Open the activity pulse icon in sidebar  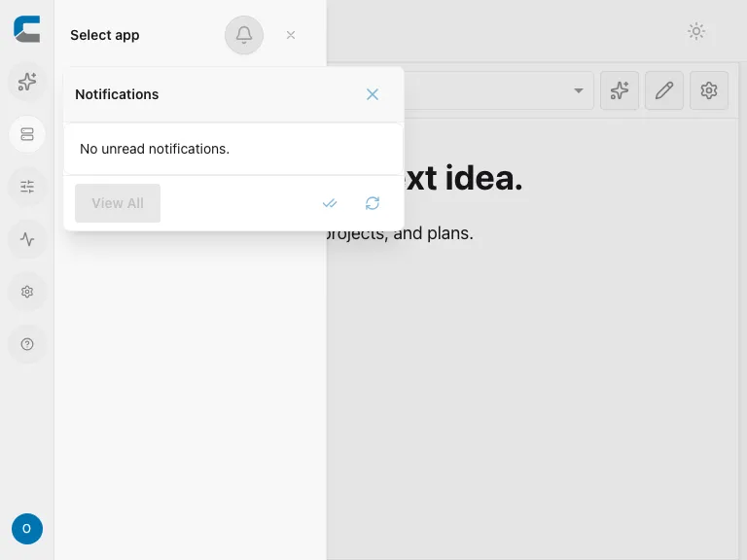pos(27,239)
